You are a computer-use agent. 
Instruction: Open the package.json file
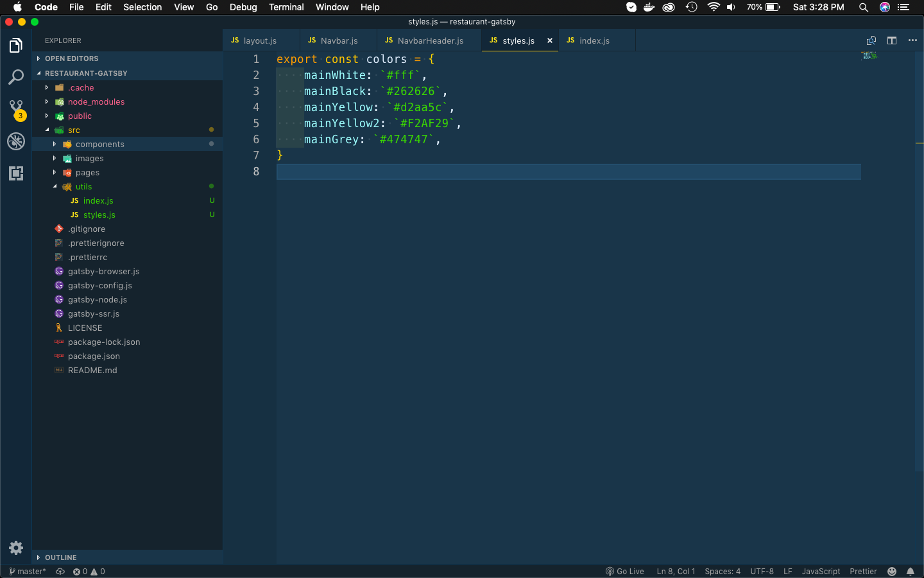(x=127, y=356)
